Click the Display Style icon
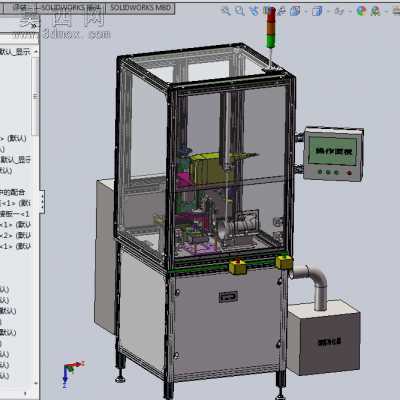The image size is (400, 400). 317,11
